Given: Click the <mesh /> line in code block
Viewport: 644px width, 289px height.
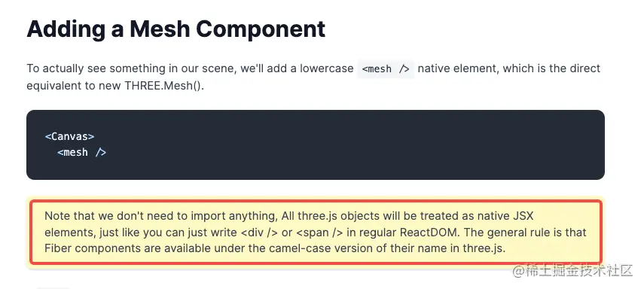Looking at the screenshot, I should (81, 152).
